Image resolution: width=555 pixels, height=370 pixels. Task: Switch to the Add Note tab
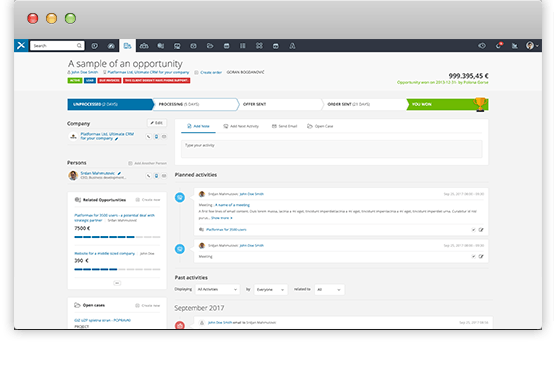click(x=198, y=126)
